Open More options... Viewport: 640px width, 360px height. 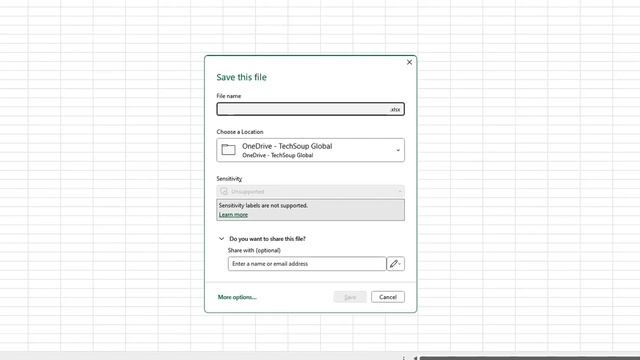pos(237,297)
